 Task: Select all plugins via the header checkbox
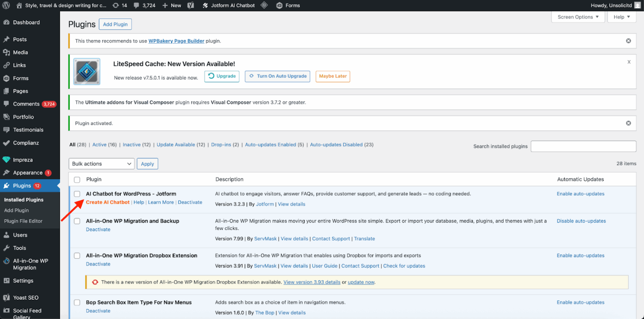pyautogui.click(x=77, y=179)
